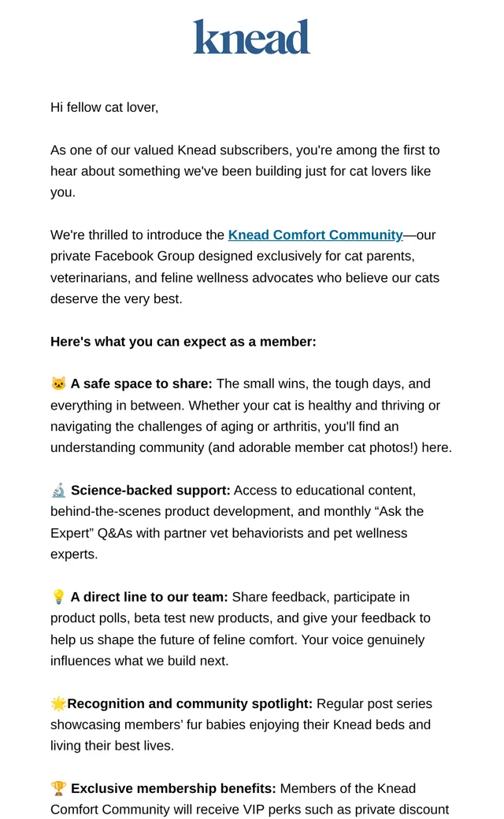Click the light bulb emoji
The width and height of the screenshot is (504, 819).
coord(58,597)
